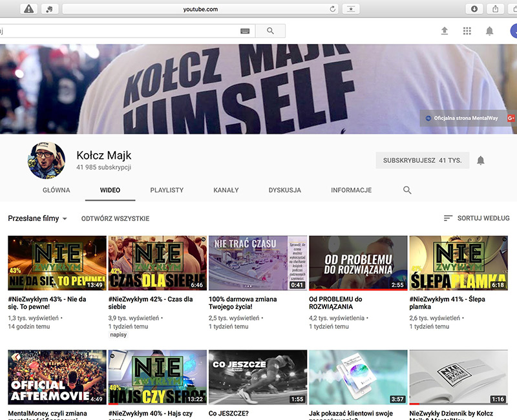
Task: Click the YouTube search magnifier button
Action: pyautogui.click(x=270, y=30)
